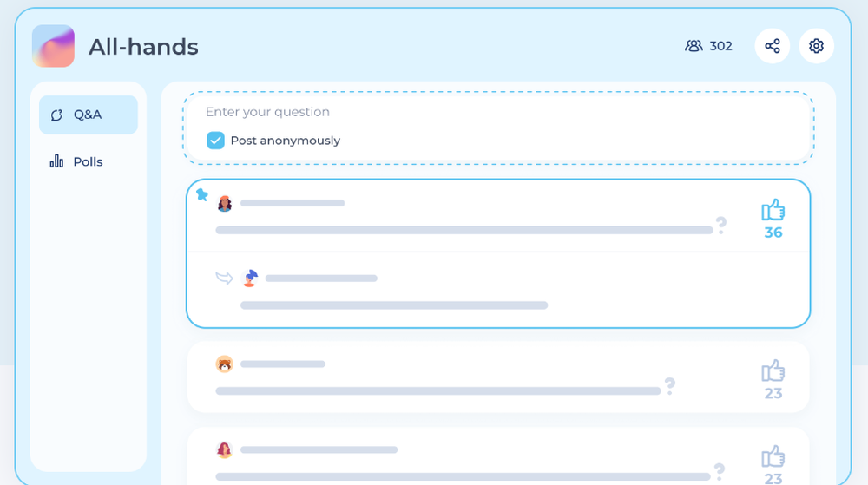Click the pin icon on the top question
Viewport: 868px width, 485px height.
202,194
